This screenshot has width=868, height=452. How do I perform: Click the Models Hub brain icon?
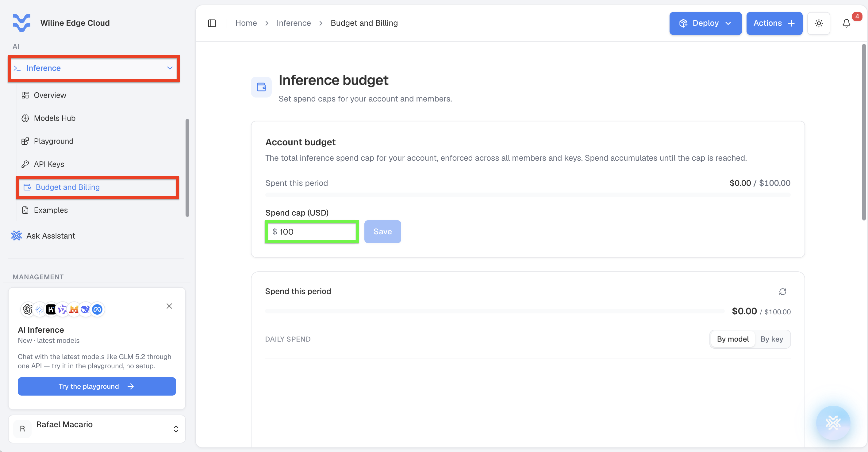click(x=25, y=118)
